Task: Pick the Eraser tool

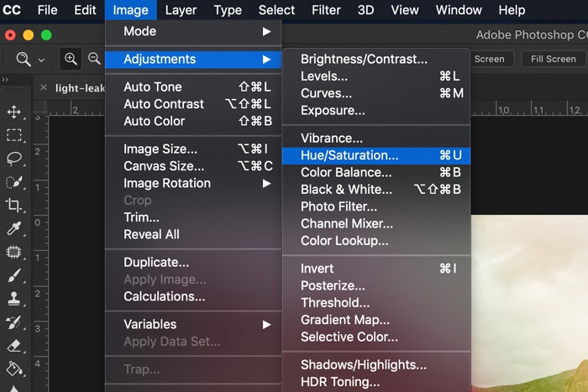Action: click(13, 345)
